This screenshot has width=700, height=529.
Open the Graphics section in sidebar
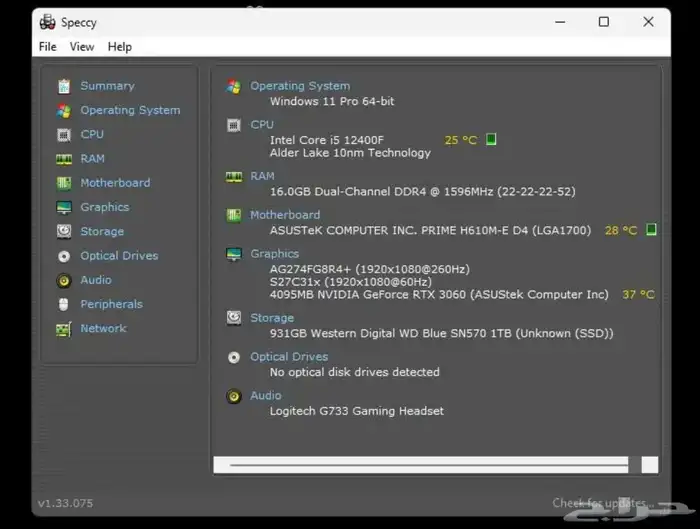104,207
